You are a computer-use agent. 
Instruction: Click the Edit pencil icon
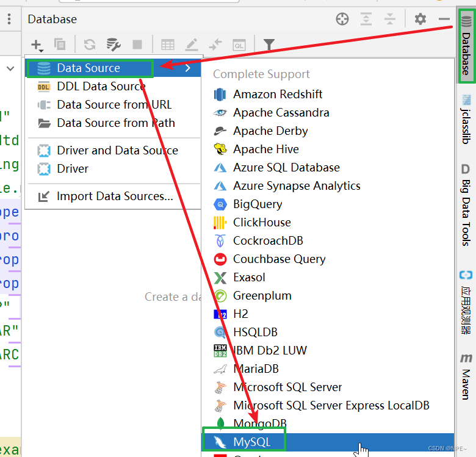tap(192, 45)
